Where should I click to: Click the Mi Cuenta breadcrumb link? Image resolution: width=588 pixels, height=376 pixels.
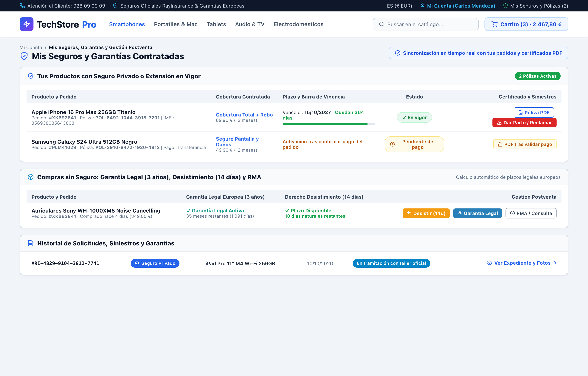(x=31, y=47)
